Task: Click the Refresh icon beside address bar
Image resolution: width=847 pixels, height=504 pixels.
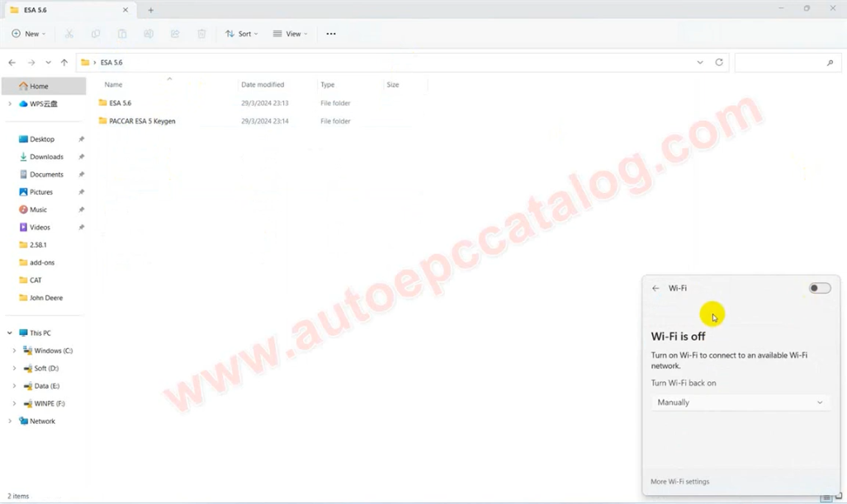Action: pos(719,63)
